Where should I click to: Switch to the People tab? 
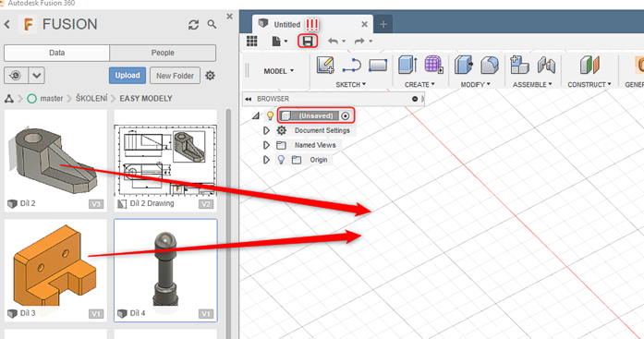click(x=163, y=53)
